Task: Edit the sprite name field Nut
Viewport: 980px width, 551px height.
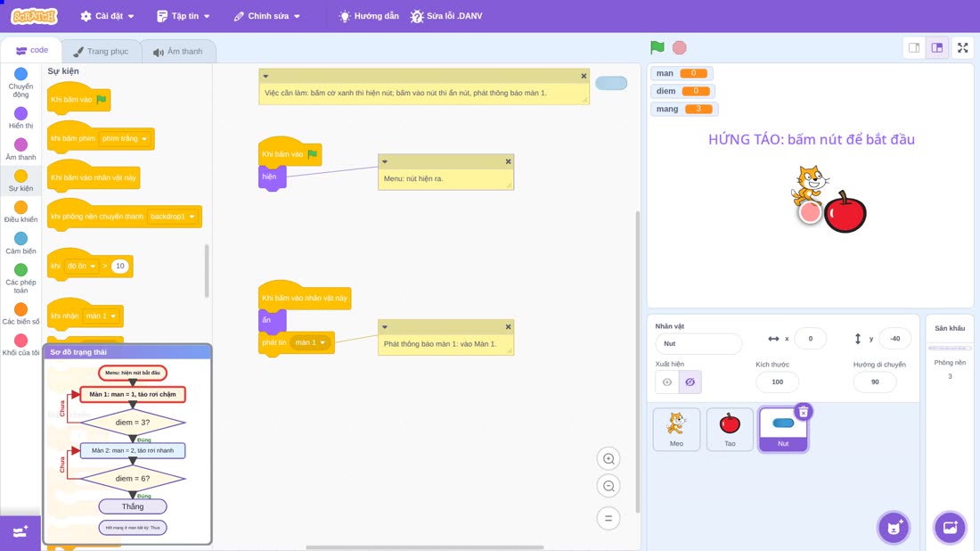Action: [698, 343]
